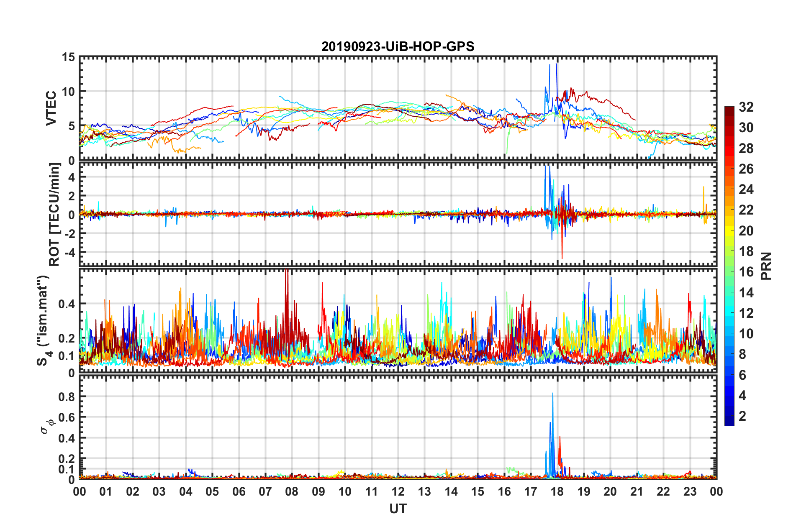
Task: Select sigma-phi axis tick label 0.1
Action: click(x=67, y=469)
